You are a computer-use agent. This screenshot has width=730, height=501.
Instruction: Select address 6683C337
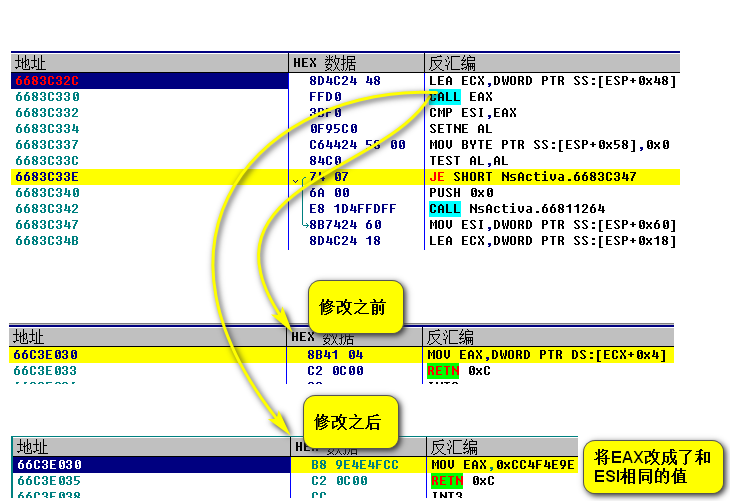[x=47, y=145]
